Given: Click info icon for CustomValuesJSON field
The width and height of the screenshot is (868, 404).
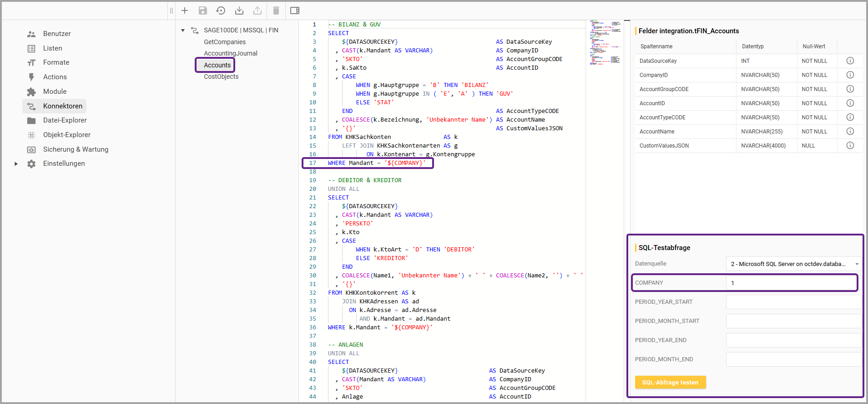Looking at the screenshot, I should tap(850, 145).
